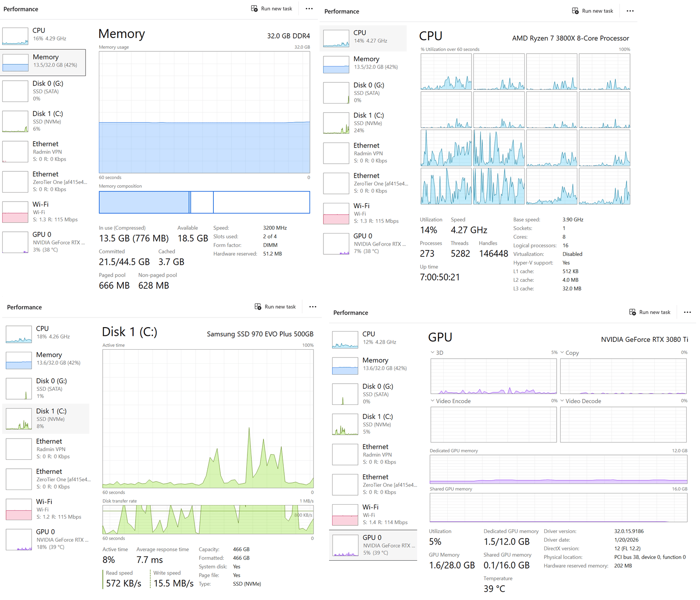700x600 pixels.
Task: Click the first logical processor graph
Action: click(446, 72)
